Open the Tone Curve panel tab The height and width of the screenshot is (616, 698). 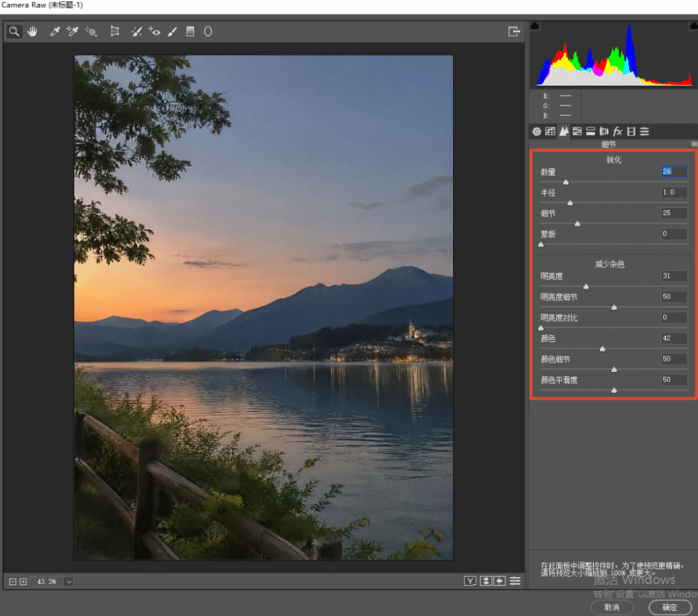pyautogui.click(x=550, y=132)
